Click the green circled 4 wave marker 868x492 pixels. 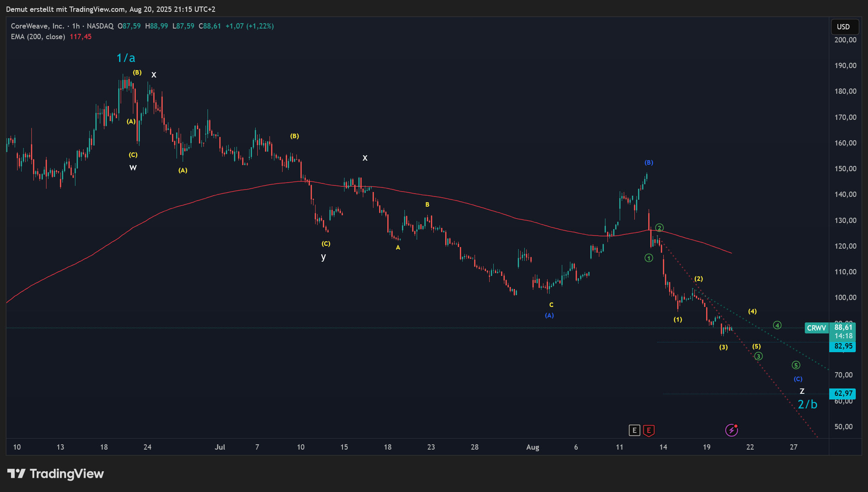(777, 325)
